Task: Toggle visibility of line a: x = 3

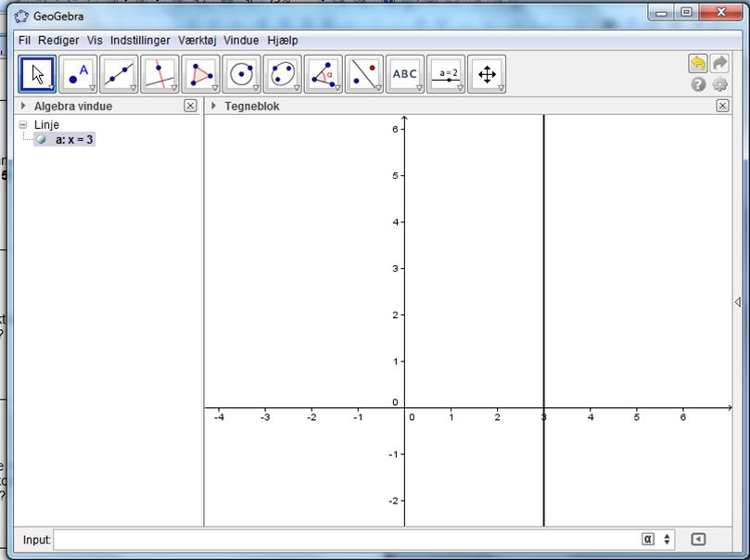Action: point(41,139)
